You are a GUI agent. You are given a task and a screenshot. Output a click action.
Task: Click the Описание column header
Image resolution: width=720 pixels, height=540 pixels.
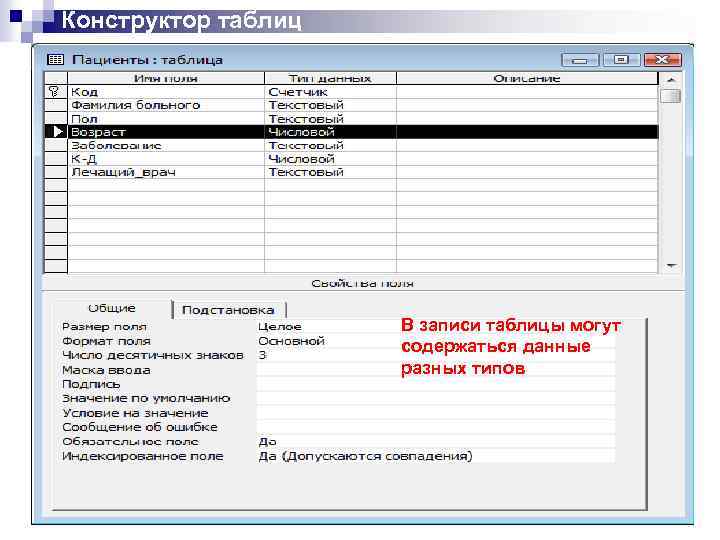pos(527,78)
